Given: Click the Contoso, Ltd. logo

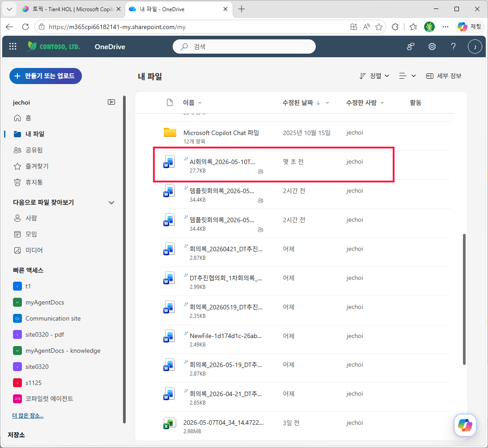Looking at the screenshot, I should click(54, 46).
